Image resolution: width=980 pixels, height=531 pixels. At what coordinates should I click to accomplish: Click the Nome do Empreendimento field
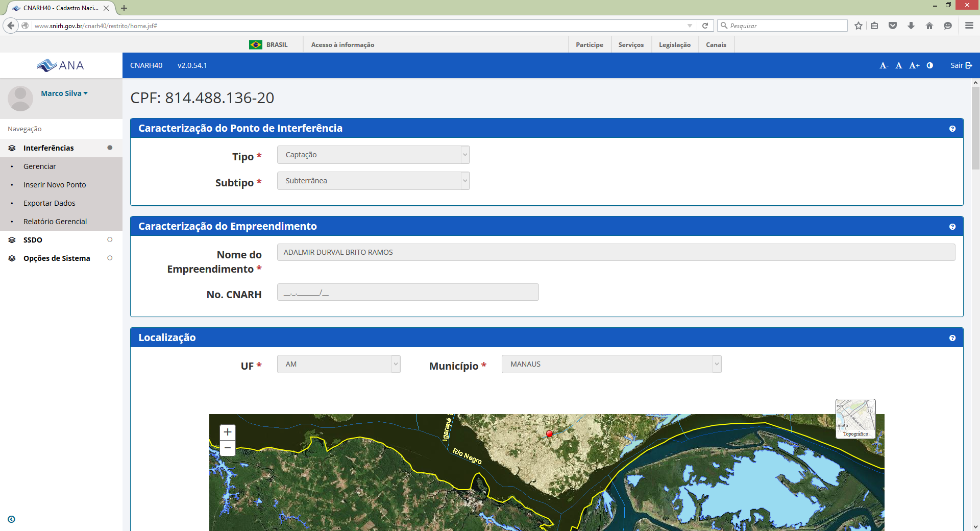pyautogui.click(x=616, y=252)
